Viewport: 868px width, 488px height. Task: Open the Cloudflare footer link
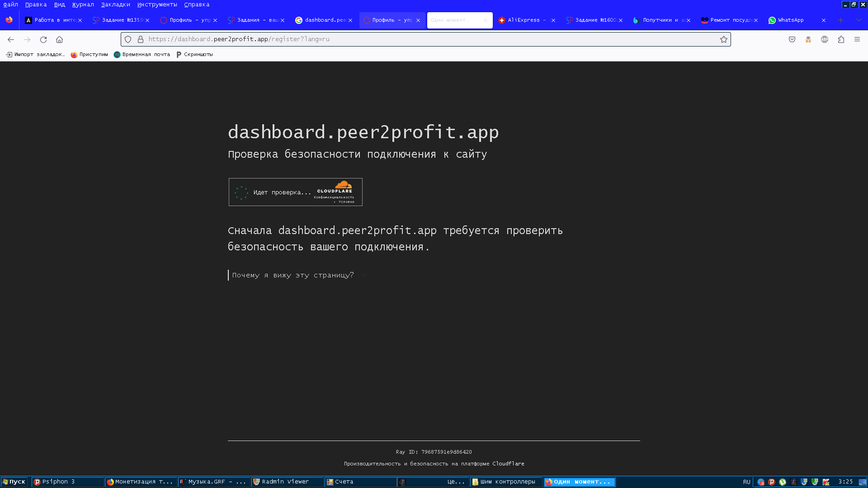click(x=508, y=464)
